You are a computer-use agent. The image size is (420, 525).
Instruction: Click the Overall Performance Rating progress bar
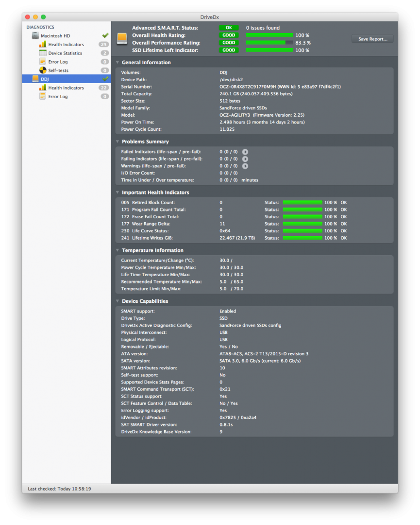point(269,43)
